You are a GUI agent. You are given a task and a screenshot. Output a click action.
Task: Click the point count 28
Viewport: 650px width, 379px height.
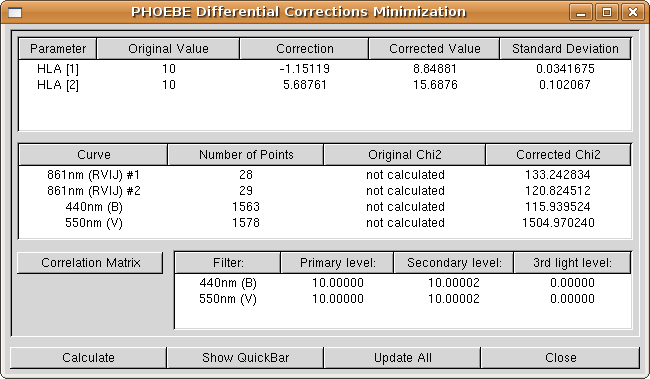coord(246,175)
